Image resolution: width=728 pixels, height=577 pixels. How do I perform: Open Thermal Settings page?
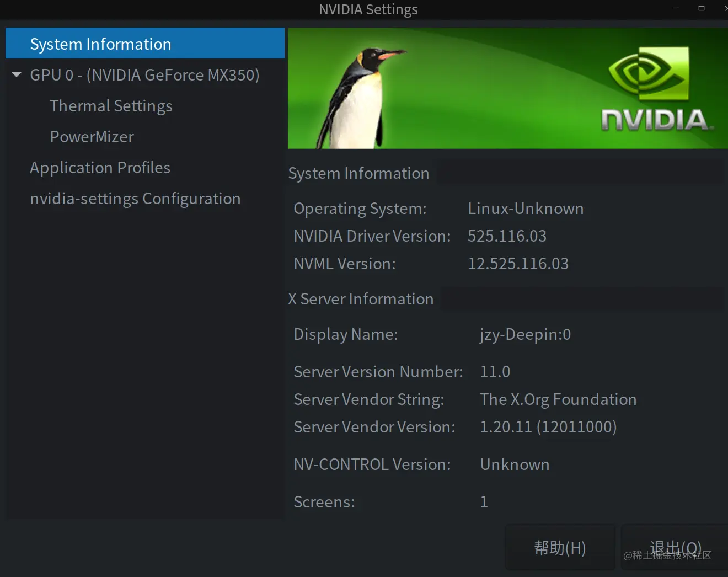coord(111,105)
